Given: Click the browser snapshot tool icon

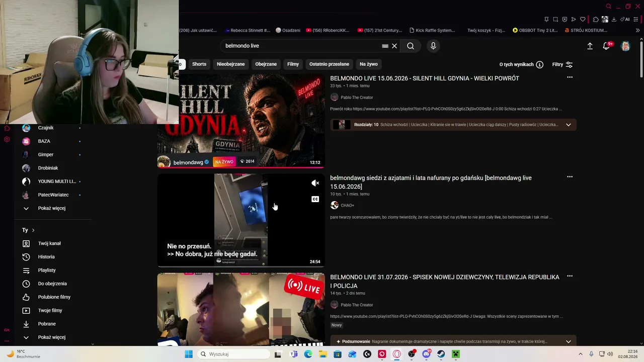Looking at the screenshot, I should tap(555, 20).
